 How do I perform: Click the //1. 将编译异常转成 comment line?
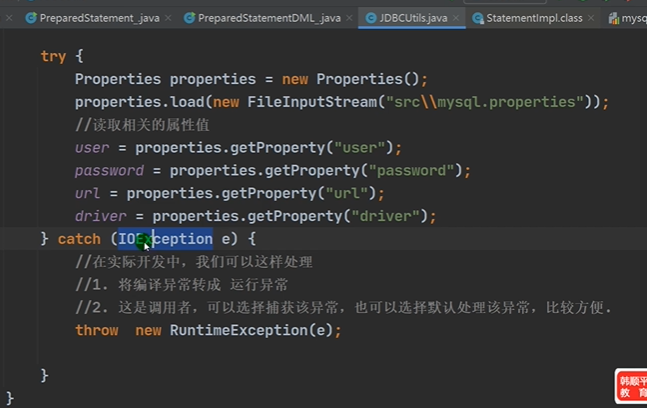(182, 284)
